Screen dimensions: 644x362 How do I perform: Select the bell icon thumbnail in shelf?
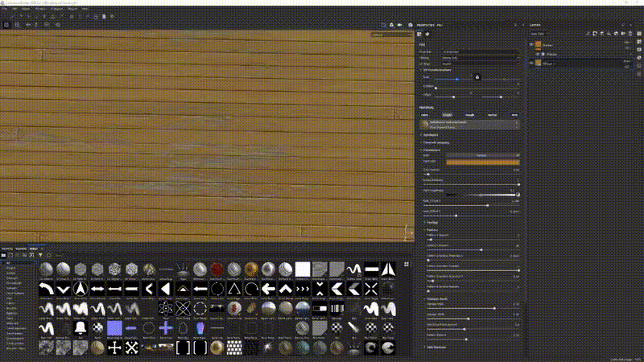(80, 328)
